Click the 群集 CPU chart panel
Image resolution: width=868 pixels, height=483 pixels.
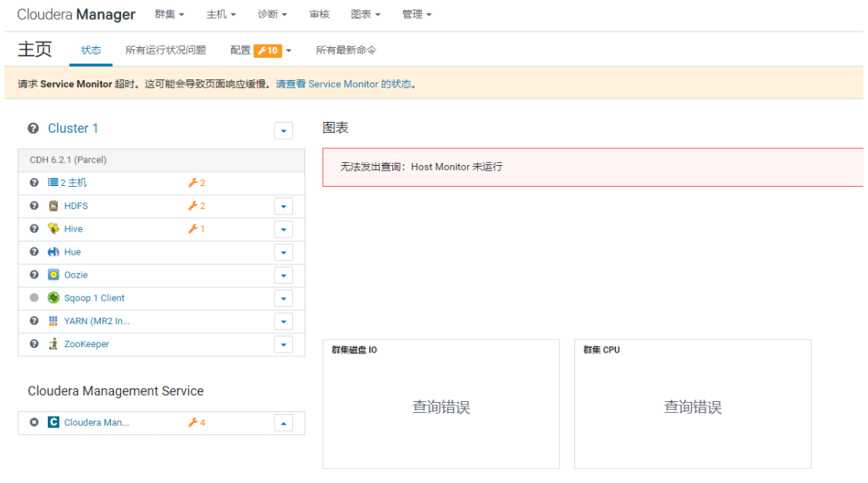692,404
